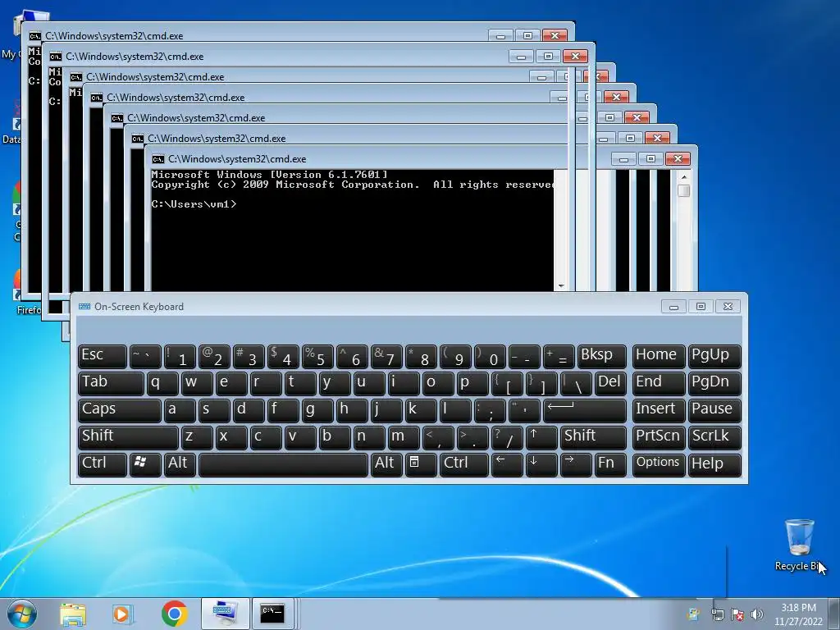Click the Insert key
The height and width of the screenshot is (630, 840).
pos(659,410)
